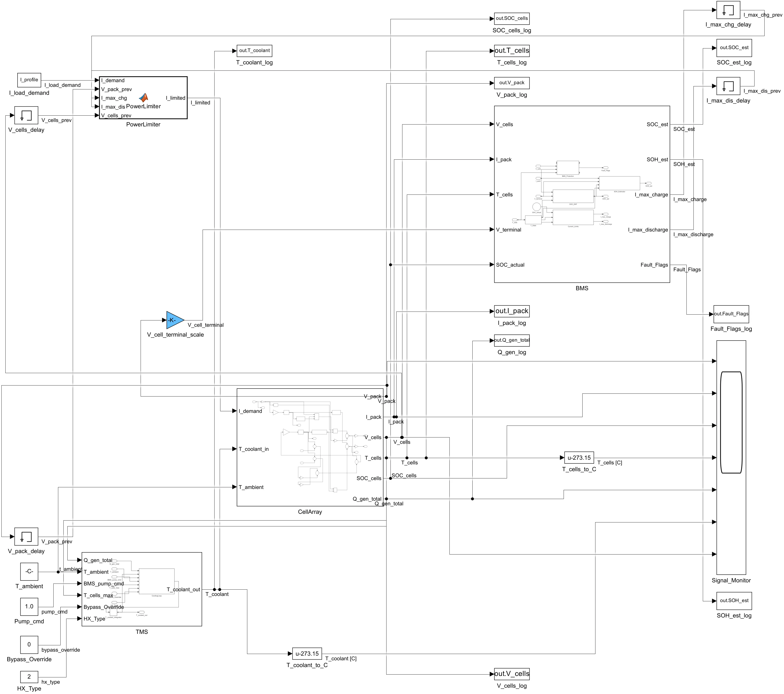
Task: Click the Fault_Flags_log output block
Action: click(731, 314)
